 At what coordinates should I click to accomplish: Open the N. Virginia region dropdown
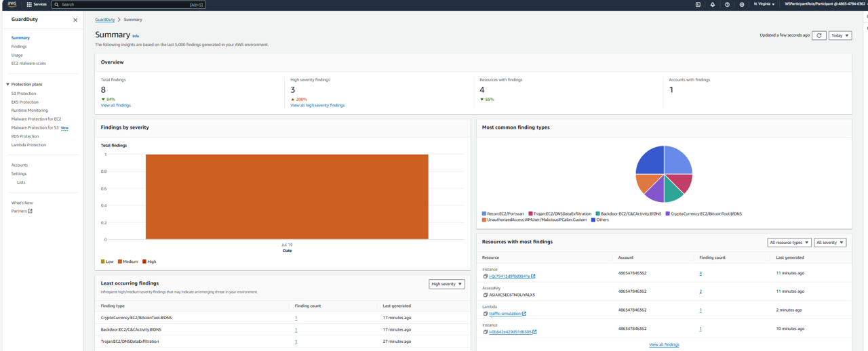(x=764, y=4)
